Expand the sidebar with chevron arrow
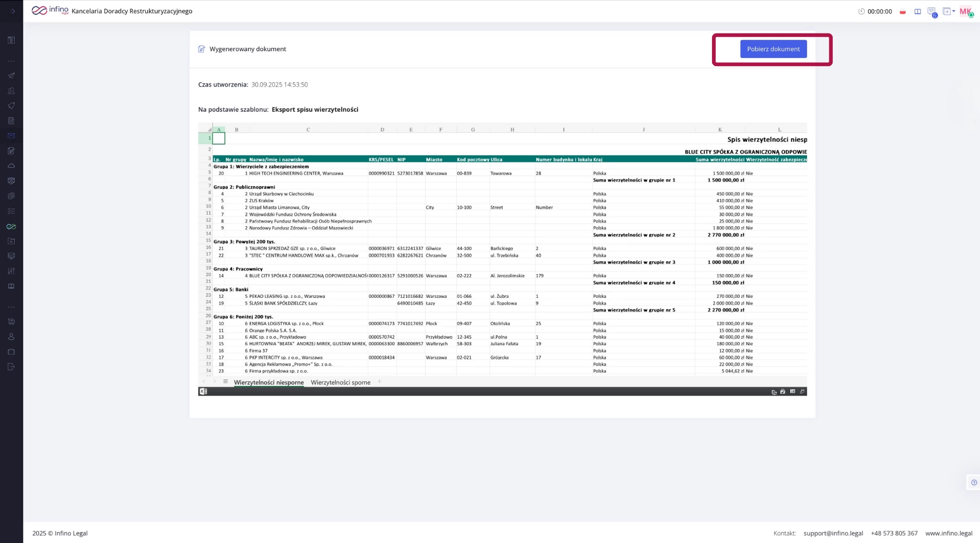 [12, 11]
